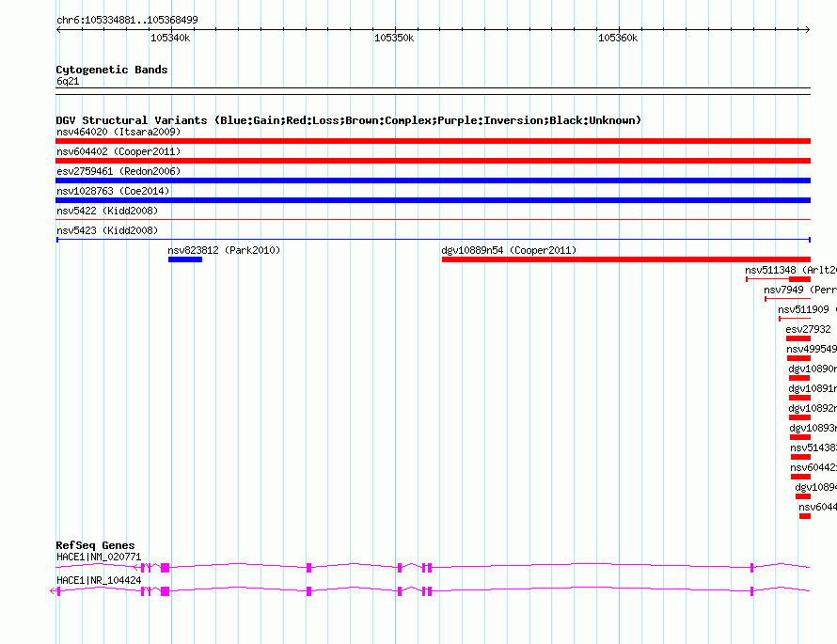Select the red bar under nsv60442
Screen dimensions: 837x644
pyautogui.click(x=800, y=477)
